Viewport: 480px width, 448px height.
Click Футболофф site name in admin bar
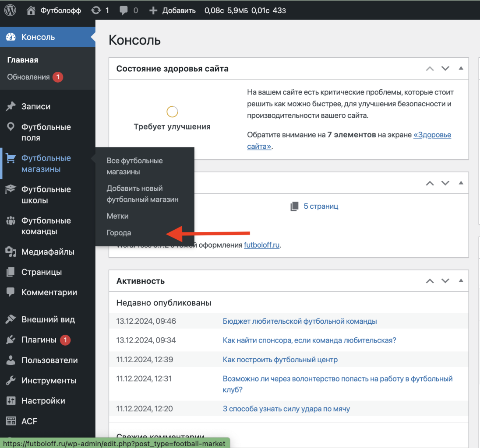(x=60, y=10)
